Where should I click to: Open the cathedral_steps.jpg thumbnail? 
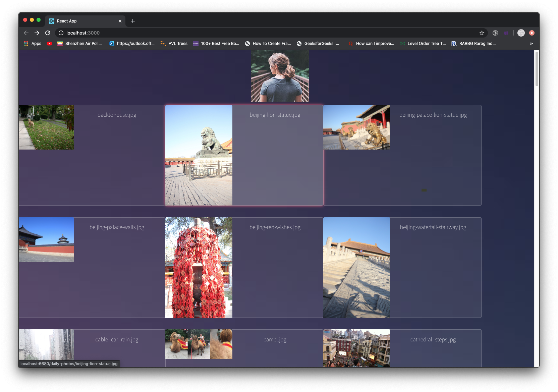click(x=357, y=348)
